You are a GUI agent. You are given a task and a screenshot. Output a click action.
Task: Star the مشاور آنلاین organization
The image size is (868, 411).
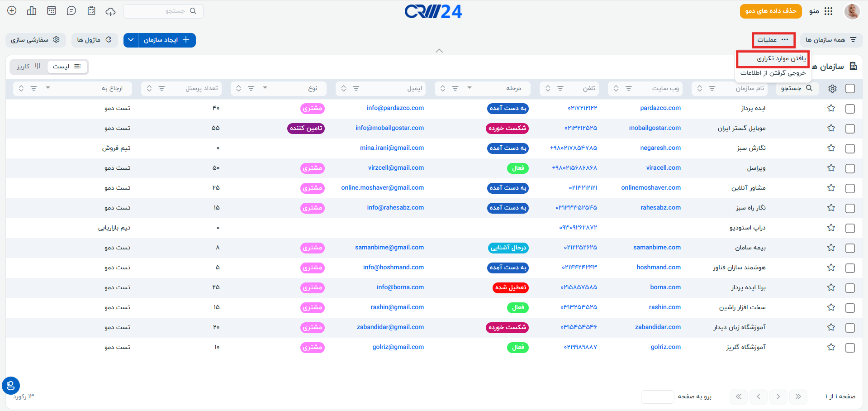(x=831, y=188)
